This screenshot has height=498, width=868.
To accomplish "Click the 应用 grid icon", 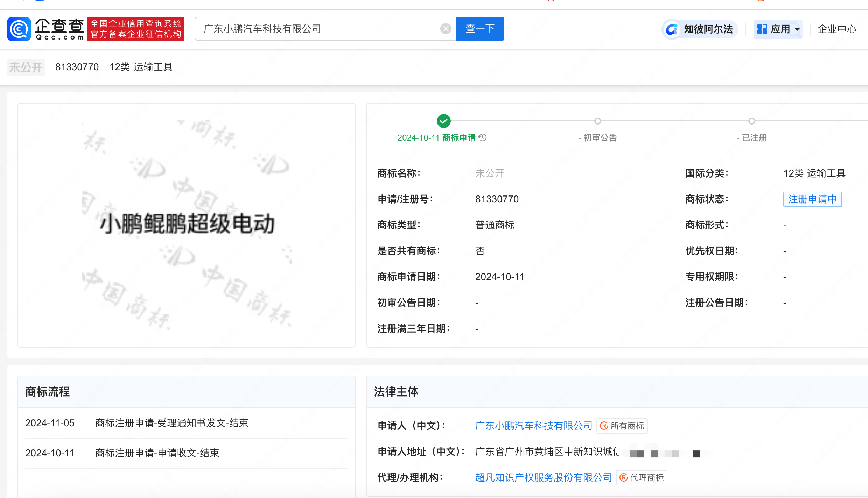I will 762,29.
